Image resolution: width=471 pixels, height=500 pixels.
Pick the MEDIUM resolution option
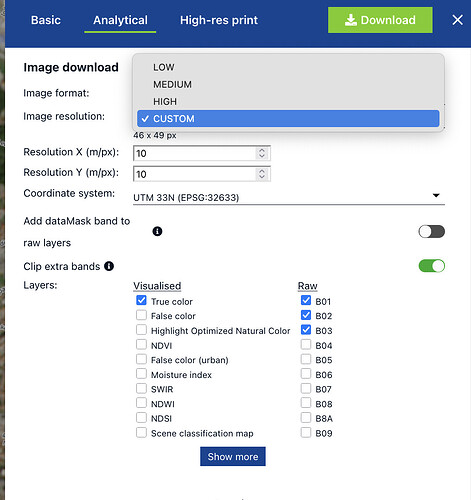(x=288, y=84)
